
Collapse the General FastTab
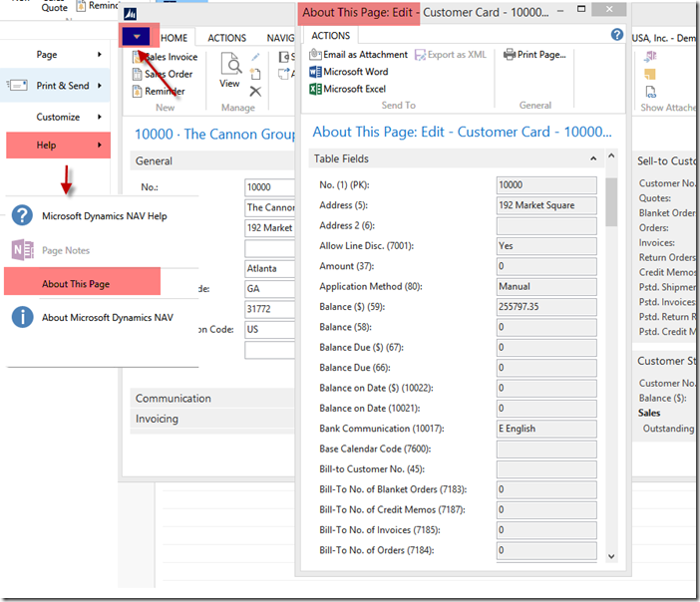point(212,161)
